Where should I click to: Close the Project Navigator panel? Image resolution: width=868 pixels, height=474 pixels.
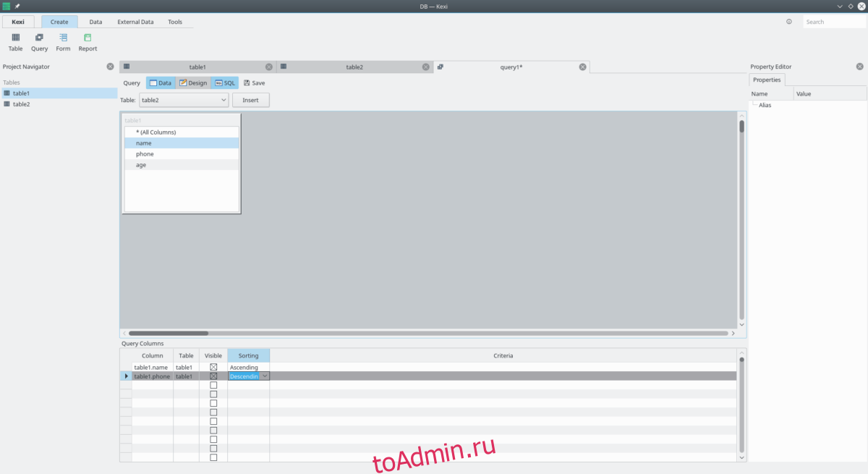click(x=110, y=67)
